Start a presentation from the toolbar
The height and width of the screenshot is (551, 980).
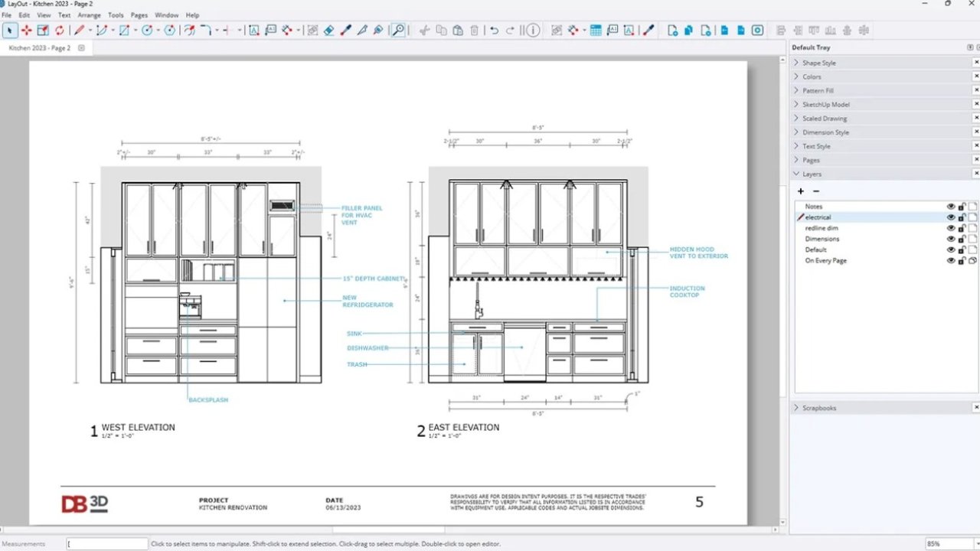coord(757,31)
